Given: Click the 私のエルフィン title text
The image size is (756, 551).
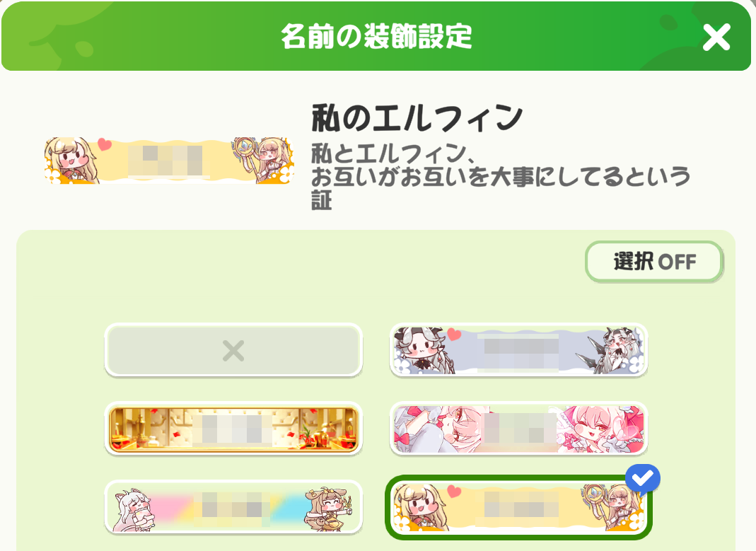Looking at the screenshot, I should tap(417, 117).
